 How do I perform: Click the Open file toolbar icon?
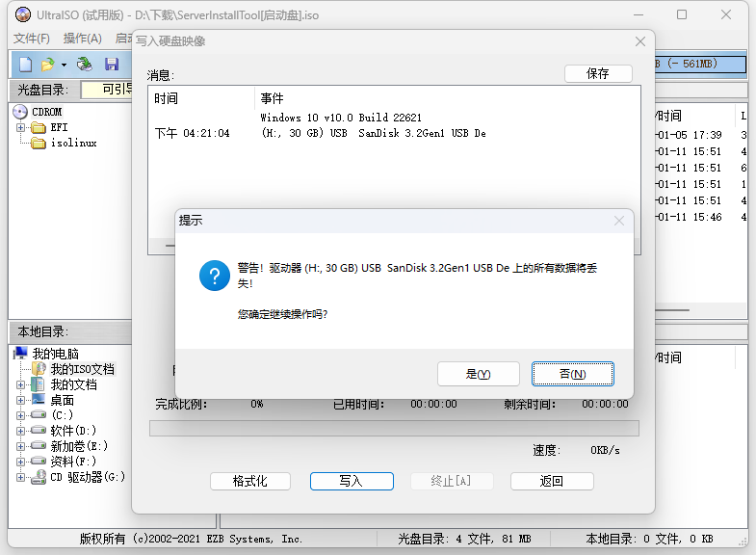(48, 65)
